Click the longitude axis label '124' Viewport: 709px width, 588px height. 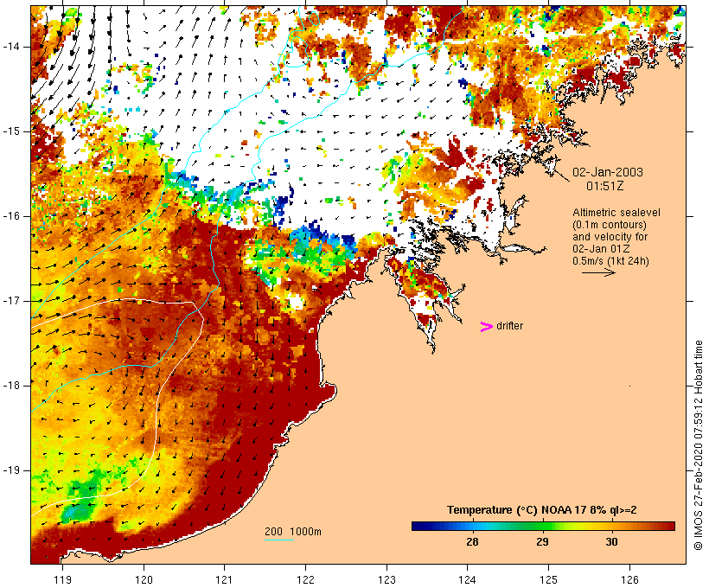click(468, 579)
